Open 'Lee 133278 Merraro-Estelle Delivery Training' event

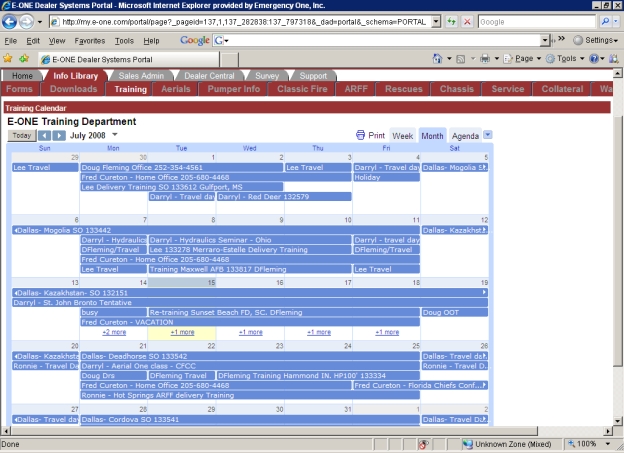coord(250,250)
